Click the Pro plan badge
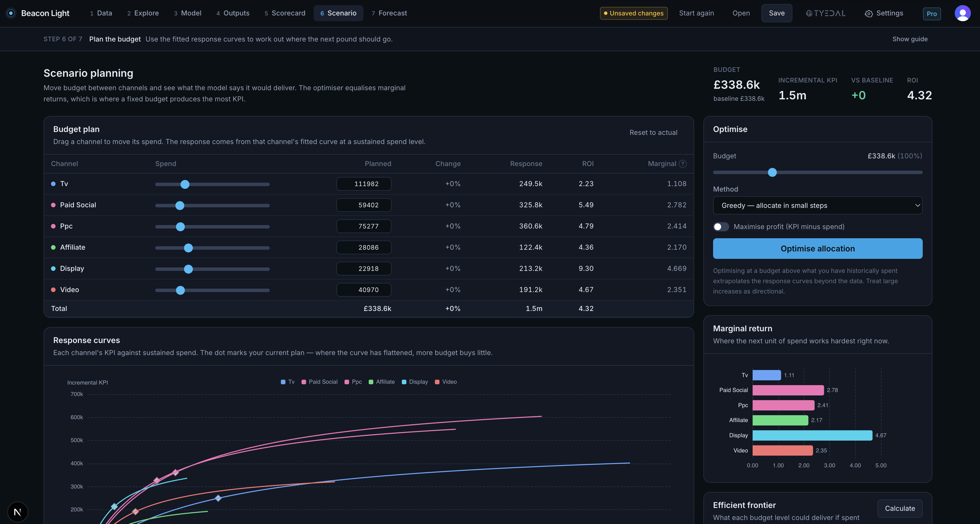This screenshot has width=980, height=524. 932,14
